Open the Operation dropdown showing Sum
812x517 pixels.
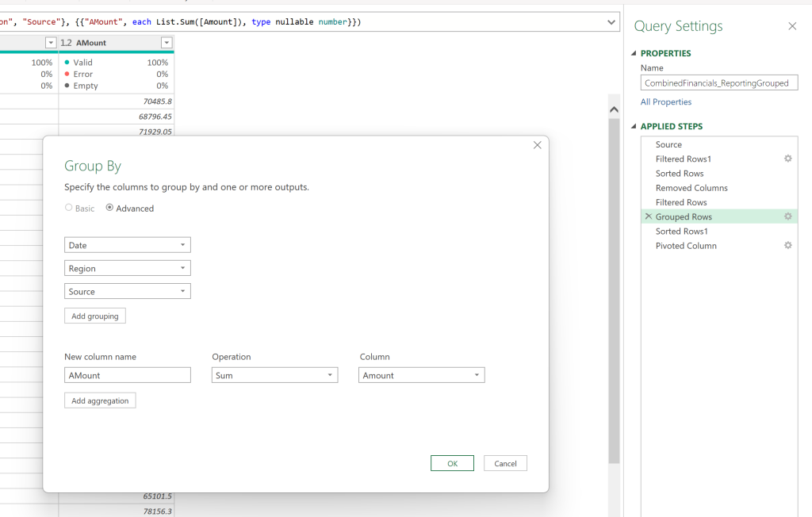click(274, 375)
